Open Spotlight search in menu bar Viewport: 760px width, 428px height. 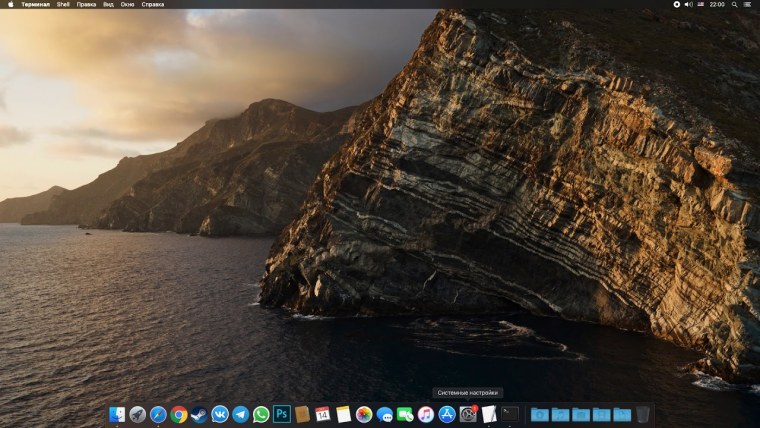[x=735, y=4]
